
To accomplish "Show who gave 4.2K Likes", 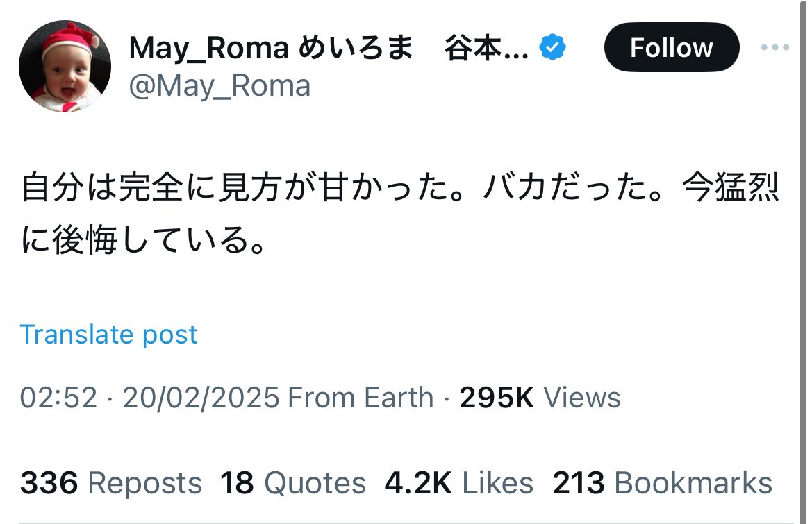I will (459, 483).
